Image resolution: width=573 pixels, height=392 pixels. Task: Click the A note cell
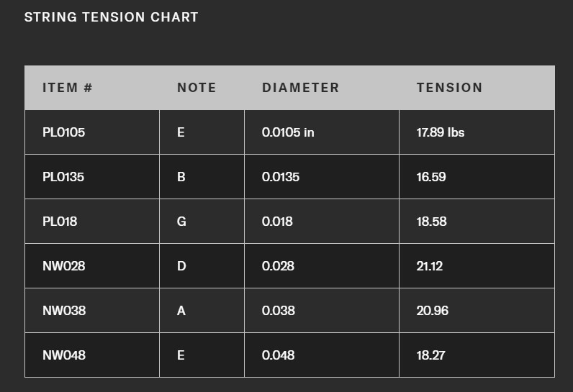181,311
